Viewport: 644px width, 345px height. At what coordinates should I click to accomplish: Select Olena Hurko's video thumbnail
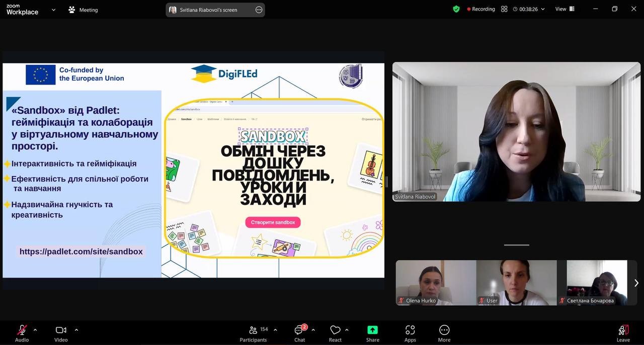(435, 282)
